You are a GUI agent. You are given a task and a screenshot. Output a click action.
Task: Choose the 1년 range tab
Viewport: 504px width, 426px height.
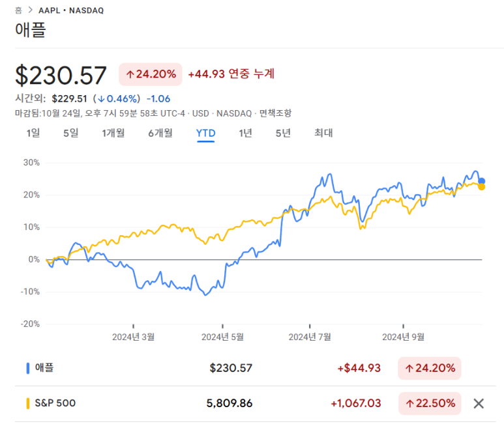coord(245,133)
